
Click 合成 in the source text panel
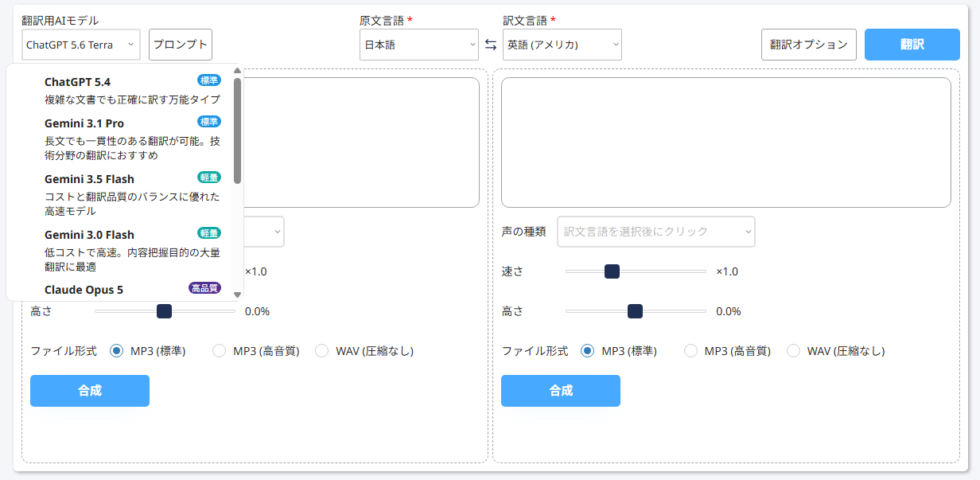(x=90, y=391)
